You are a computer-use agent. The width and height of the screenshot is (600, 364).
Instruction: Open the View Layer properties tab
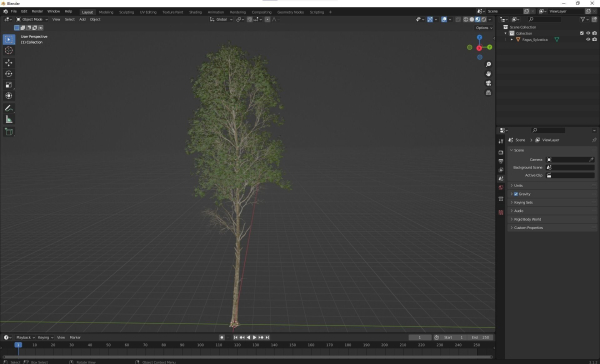(x=501, y=170)
